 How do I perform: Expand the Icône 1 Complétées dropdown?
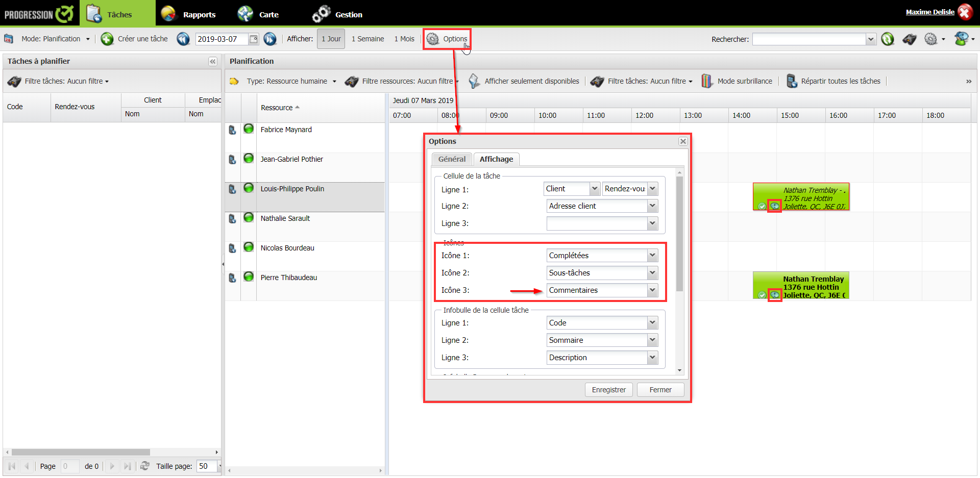click(x=652, y=256)
